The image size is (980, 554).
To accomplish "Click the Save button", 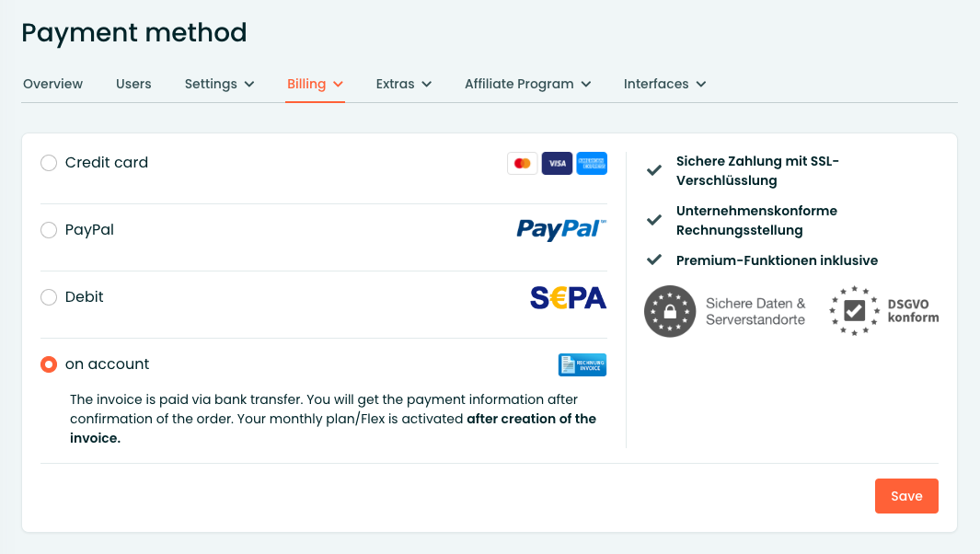I will coord(906,496).
